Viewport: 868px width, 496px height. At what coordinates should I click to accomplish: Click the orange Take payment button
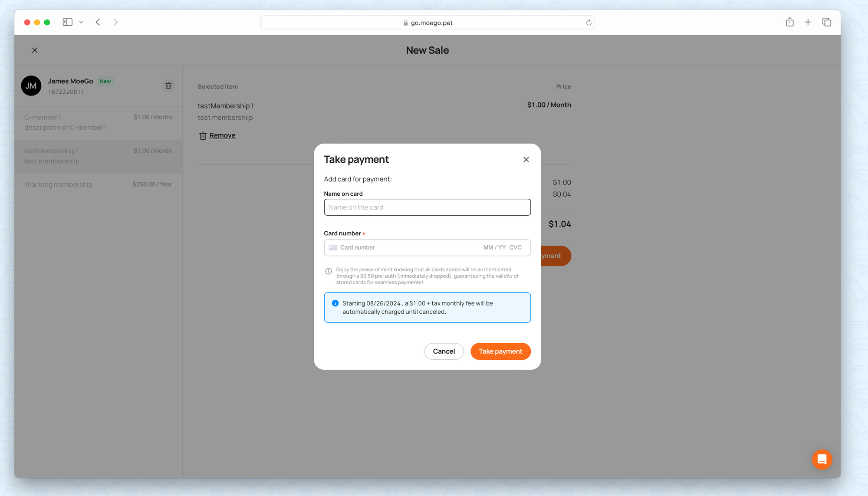[500, 351]
